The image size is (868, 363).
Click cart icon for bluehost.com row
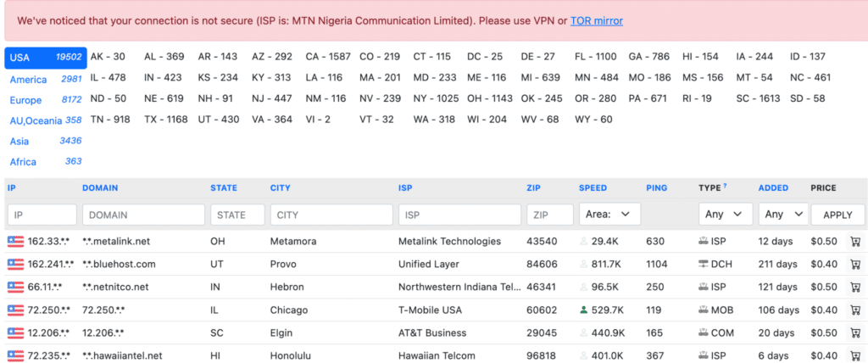854,265
